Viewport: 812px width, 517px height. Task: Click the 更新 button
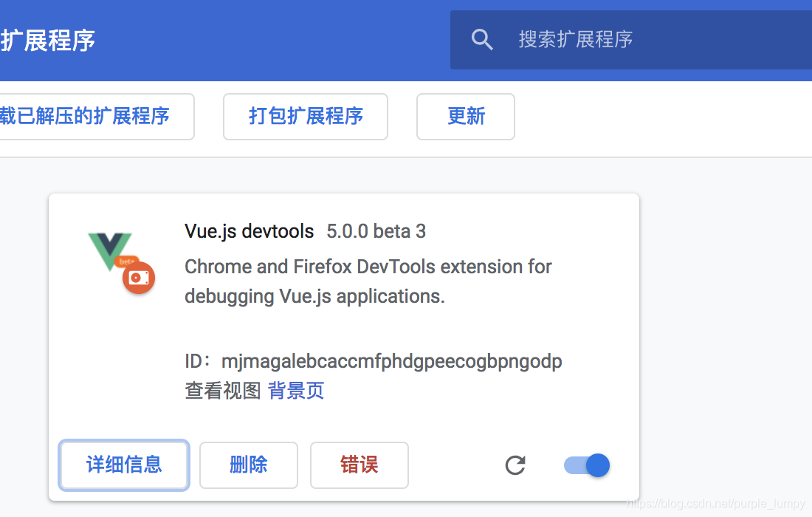click(466, 117)
